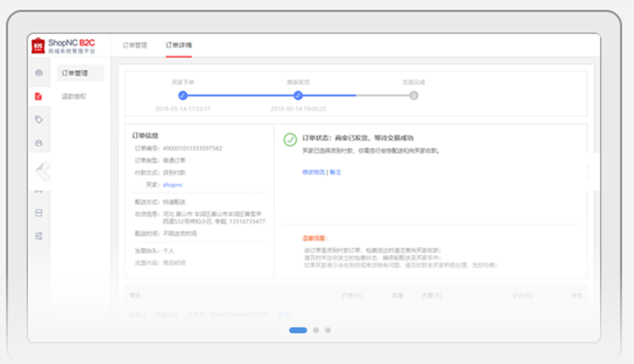Switch to the 订单详情 top tab
Viewport: 634px width, 364px height.
click(179, 46)
